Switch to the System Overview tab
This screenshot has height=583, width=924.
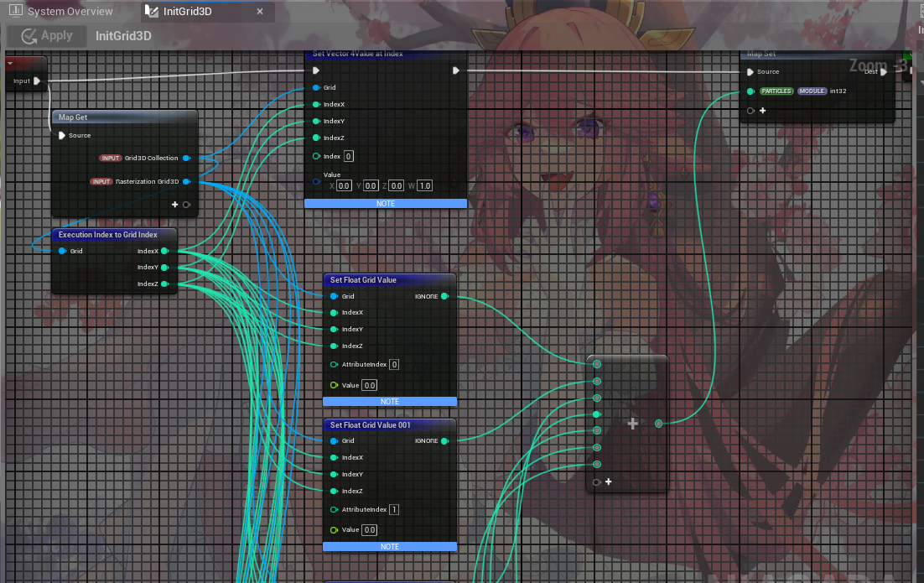pos(62,11)
